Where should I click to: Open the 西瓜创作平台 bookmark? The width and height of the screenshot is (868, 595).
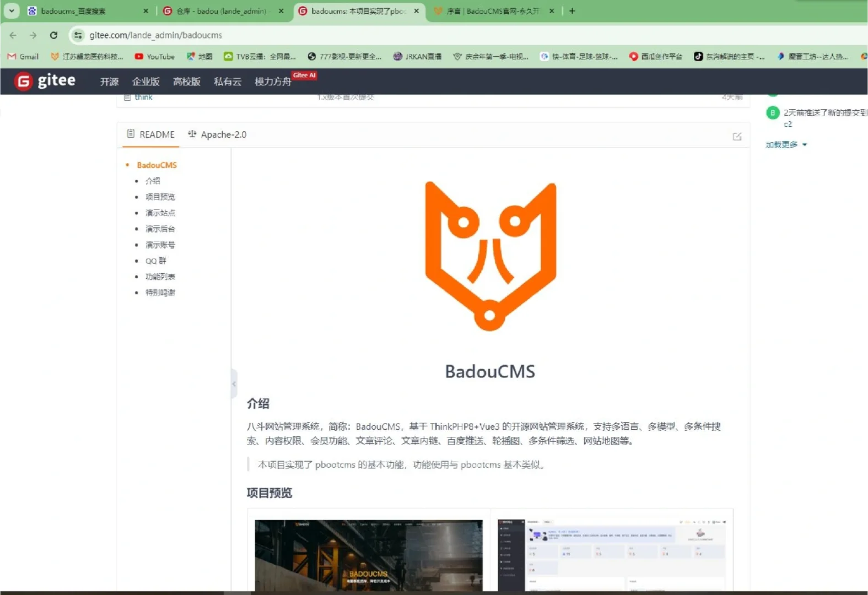656,56
